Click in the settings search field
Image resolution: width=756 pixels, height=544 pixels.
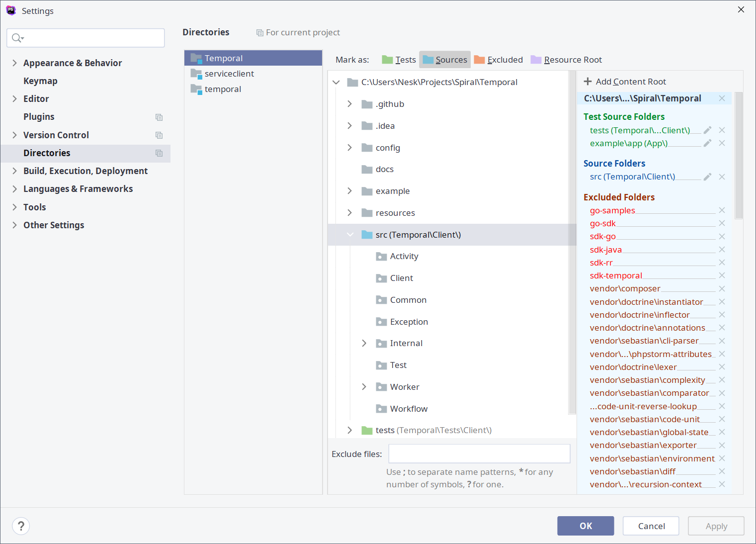[x=85, y=38]
